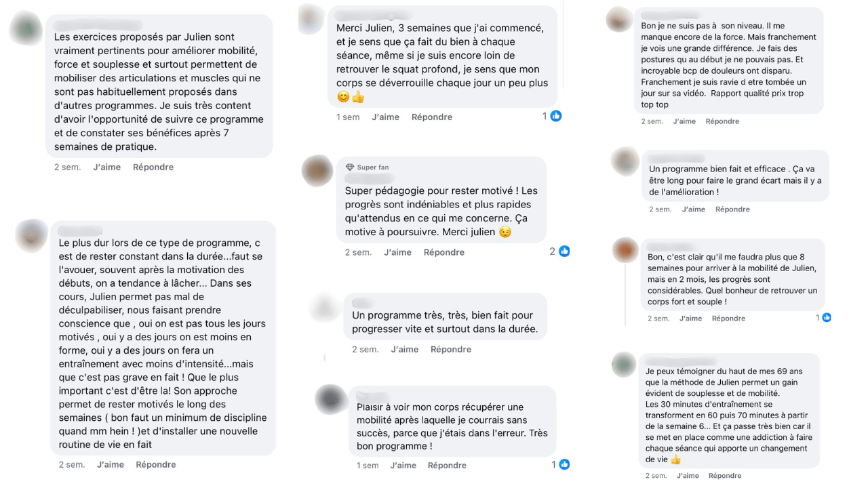Reply to the 'grand écart' comment
The width and height of the screenshot is (868, 488).
(x=732, y=209)
